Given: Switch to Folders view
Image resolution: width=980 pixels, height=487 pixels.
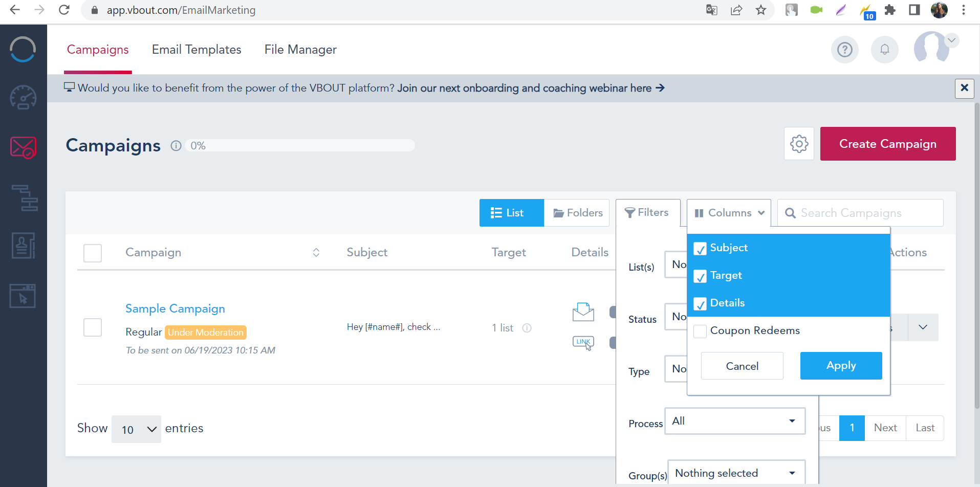Looking at the screenshot, I should coord(577,213).
